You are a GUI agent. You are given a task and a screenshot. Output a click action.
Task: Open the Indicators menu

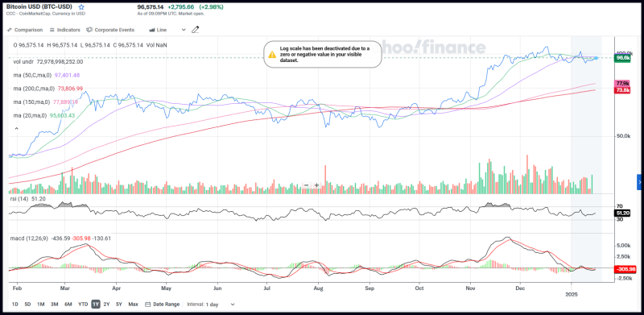tap(65, 30)
